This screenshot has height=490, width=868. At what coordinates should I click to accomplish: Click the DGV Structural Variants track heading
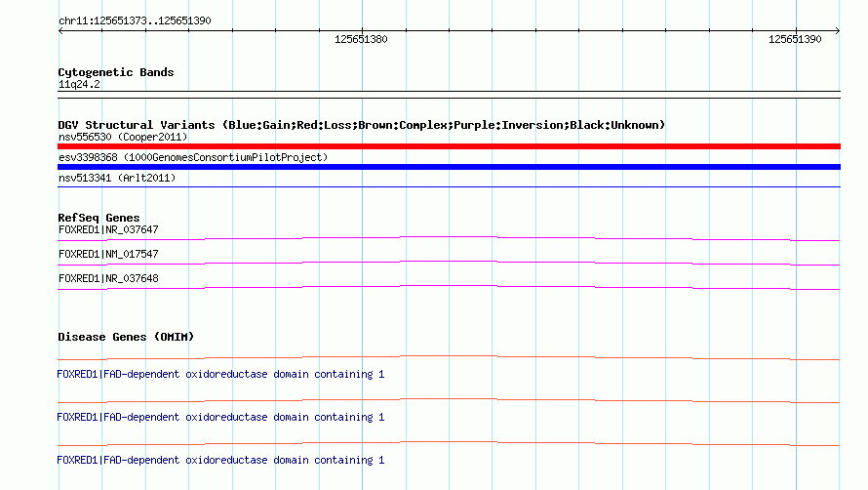click(x=362, y=125)
